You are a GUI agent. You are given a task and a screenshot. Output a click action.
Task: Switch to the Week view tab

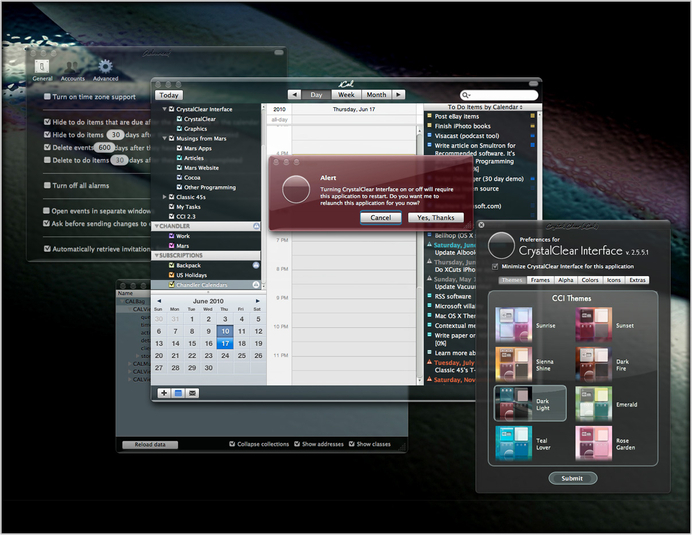tap(345, 94)
